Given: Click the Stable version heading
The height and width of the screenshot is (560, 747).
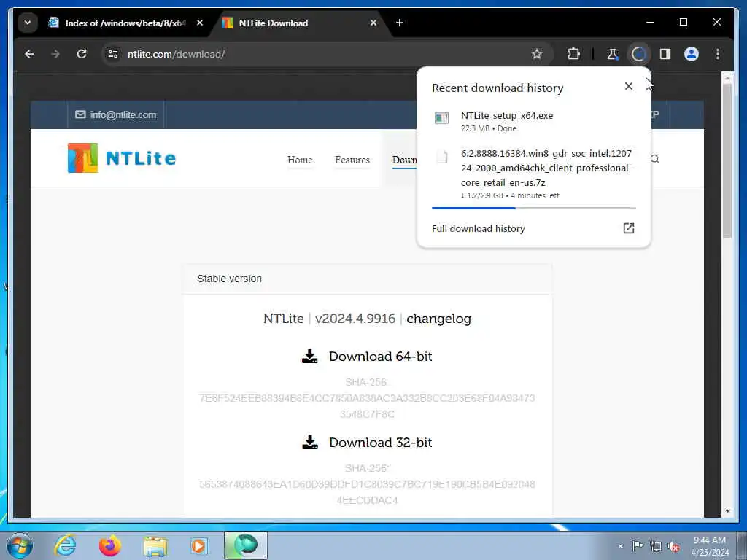Looking at the screenshot, I should [x=229, y=279].
